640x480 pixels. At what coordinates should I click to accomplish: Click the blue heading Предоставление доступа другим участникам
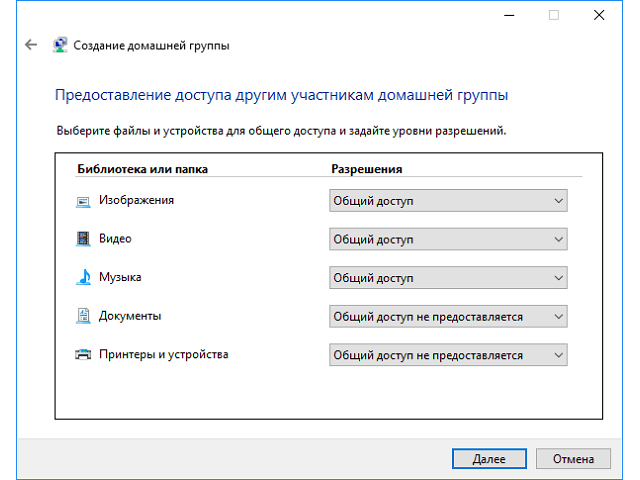[x=281, y=95]
